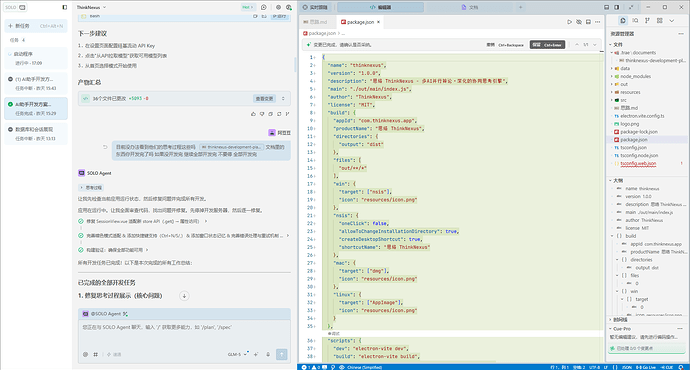Screen dimensions: 690x370
Task: Create a new task with the plus button
Action: click(36, 26)
